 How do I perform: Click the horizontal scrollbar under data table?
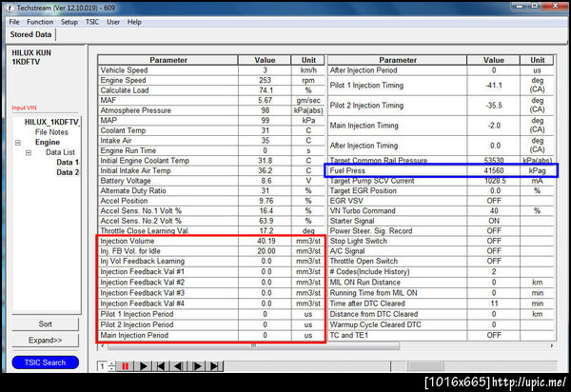point(253,345)
